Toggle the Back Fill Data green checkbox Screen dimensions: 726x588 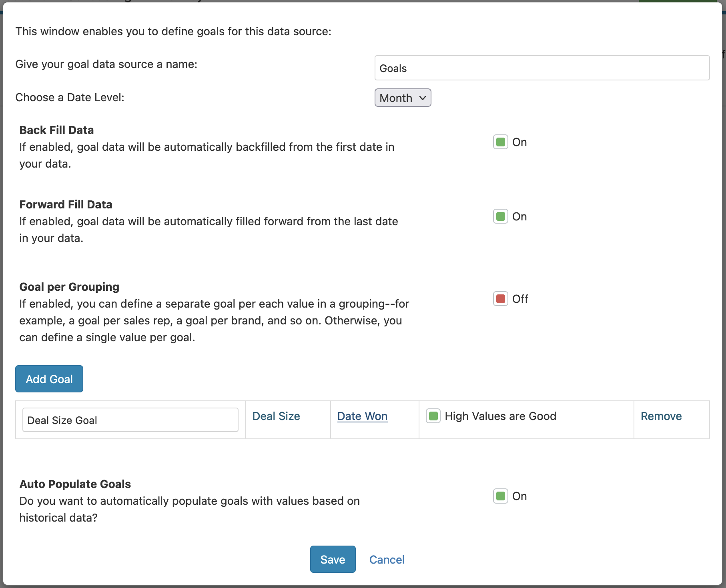point(500,142)
